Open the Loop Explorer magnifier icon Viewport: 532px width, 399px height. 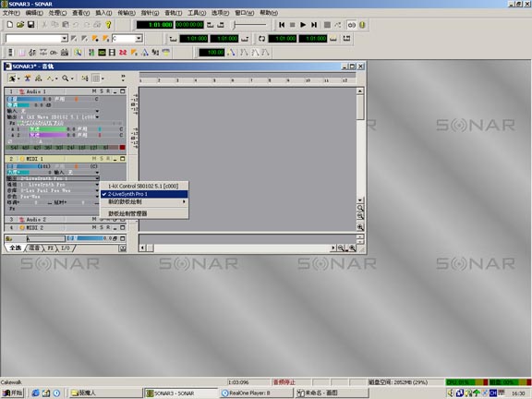click(x=78, y=53)
